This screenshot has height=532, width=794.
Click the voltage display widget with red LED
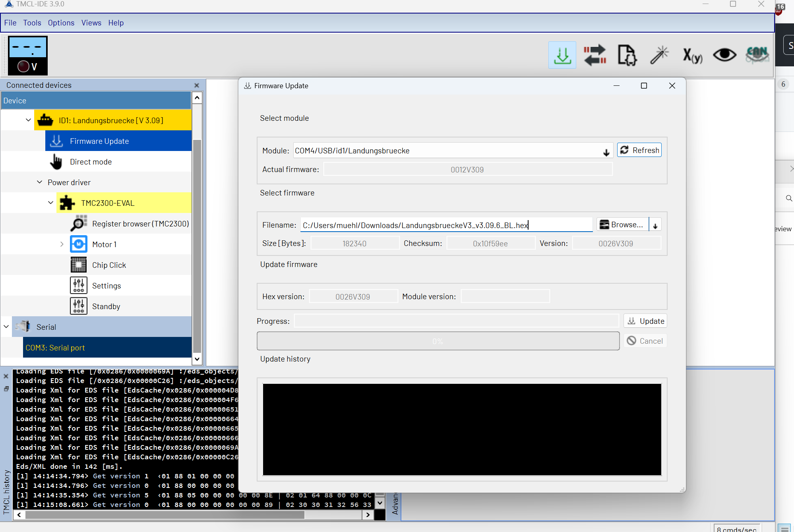click(28, 56)
